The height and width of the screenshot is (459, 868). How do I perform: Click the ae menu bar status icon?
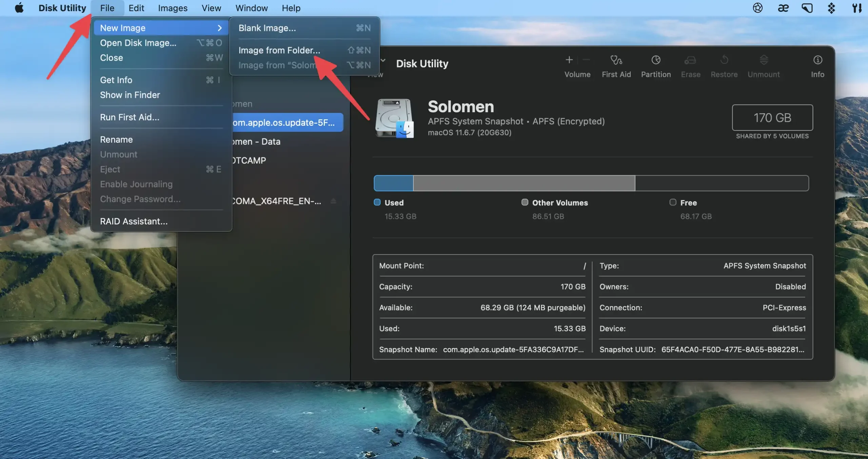pos(783,8)
